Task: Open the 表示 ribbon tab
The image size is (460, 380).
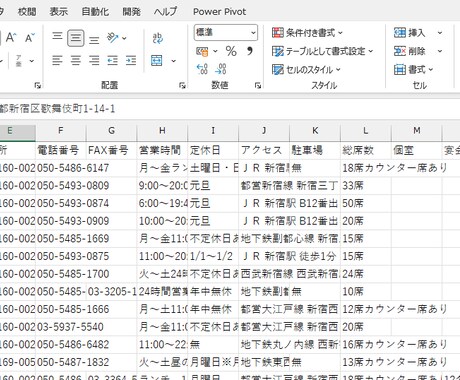Action: tap(59, 12)
